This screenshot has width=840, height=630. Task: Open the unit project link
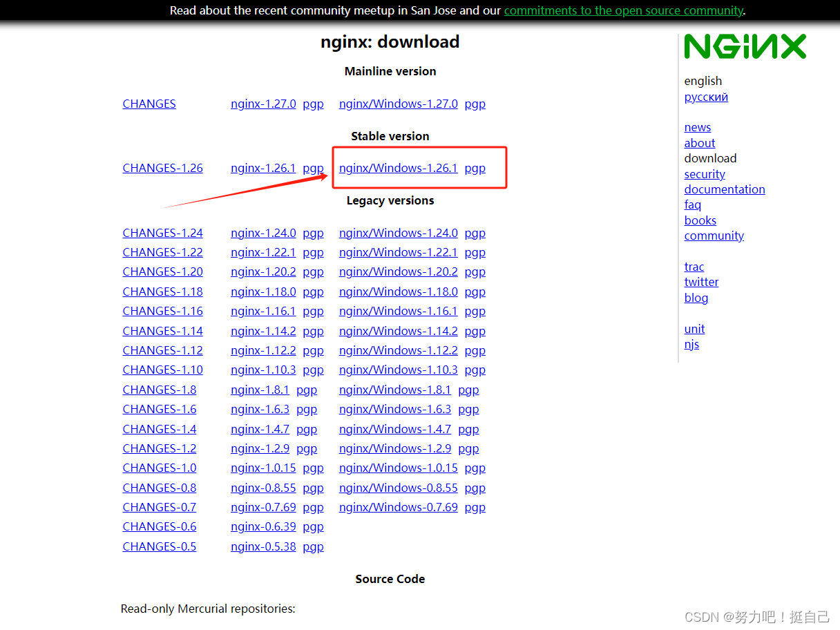click(695, 329)
